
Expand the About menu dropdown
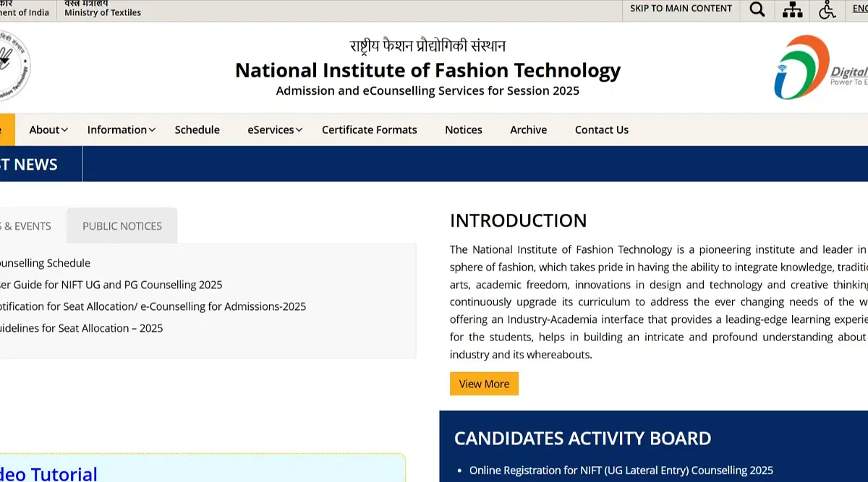click(48, 130)
